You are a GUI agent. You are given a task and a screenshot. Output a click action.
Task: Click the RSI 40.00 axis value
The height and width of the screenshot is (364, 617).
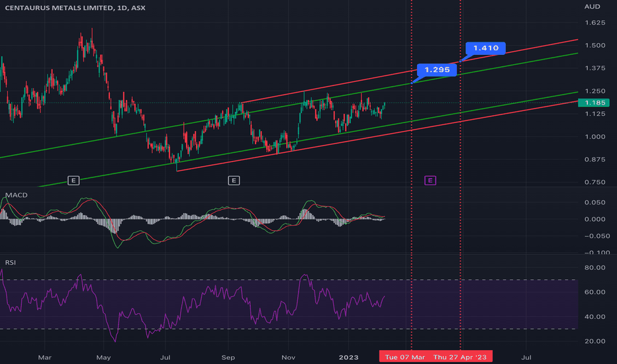(x=595, y=317)
